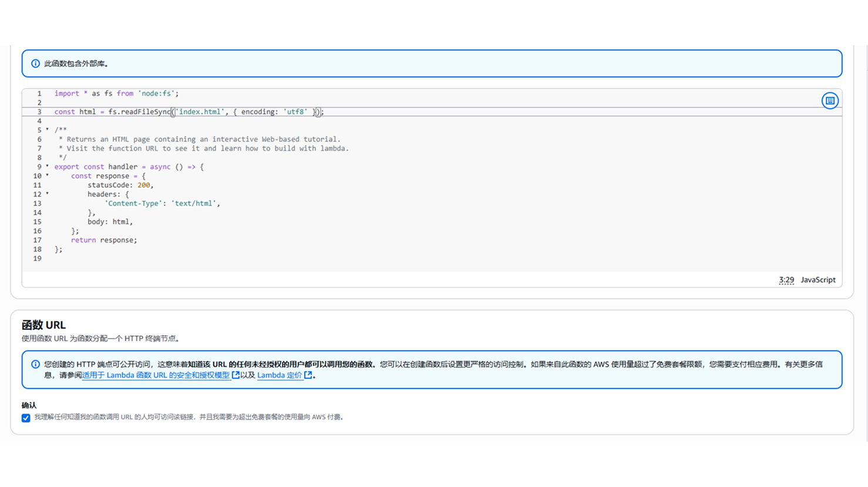The image size is (868, 487).
Task: Open the Lambda 函数 URL 的安全和授权模型 link
Action: pos(156,376)
